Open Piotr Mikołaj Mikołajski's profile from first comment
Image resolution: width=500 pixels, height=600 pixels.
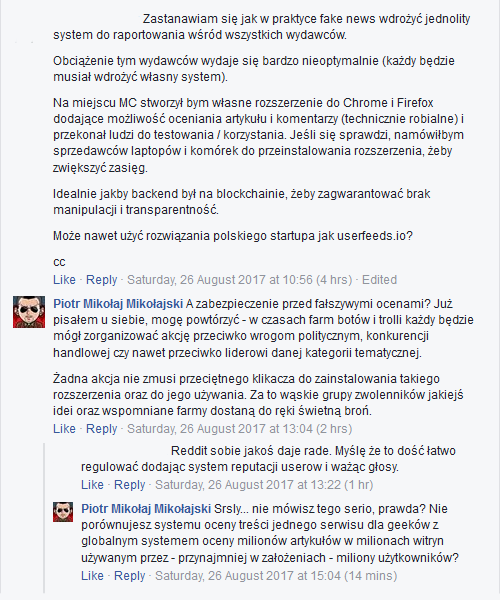point(118,304)
